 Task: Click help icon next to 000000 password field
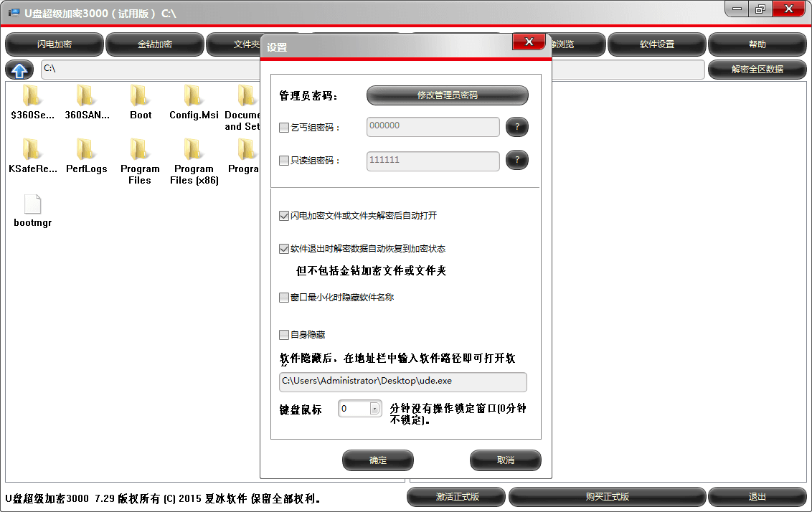pyautogui.click(x=516, y=127)
